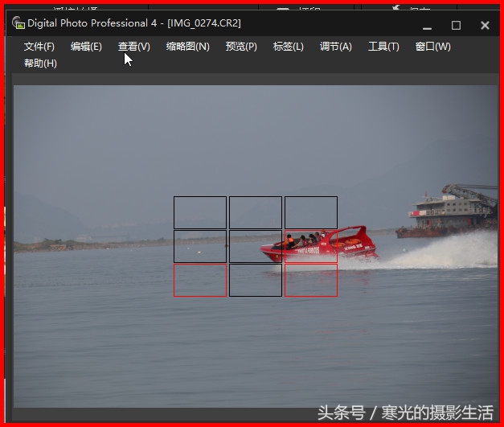Click the top-left AF point box
Image resolution: width=504 pixels, height=427 pixels.
pyautogui.click(x=200, y=212)
